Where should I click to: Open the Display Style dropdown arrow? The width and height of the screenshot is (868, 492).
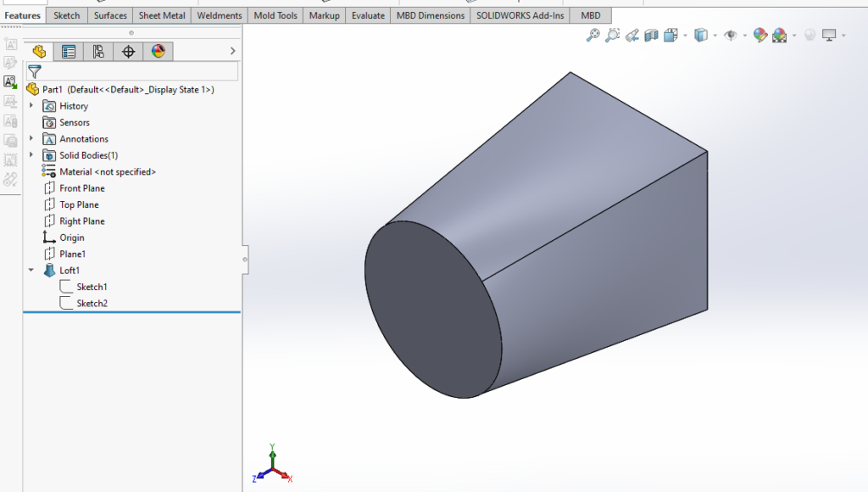(x=714, y=35)
